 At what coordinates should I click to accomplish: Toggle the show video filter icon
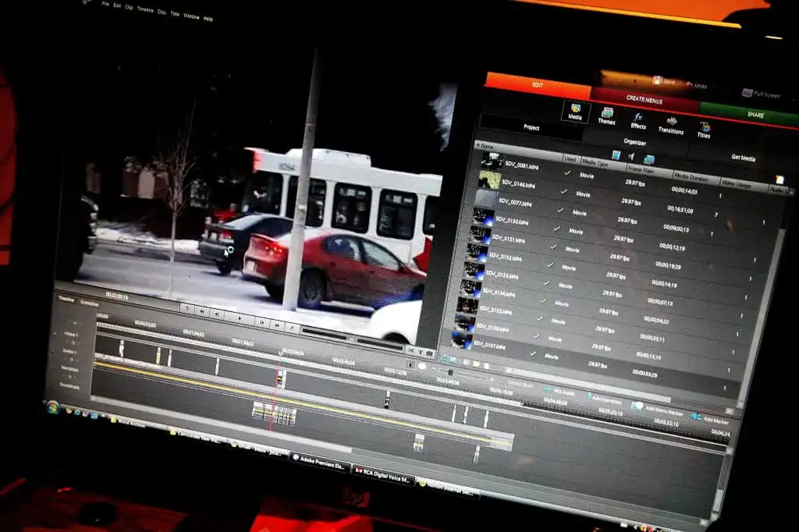616,154
